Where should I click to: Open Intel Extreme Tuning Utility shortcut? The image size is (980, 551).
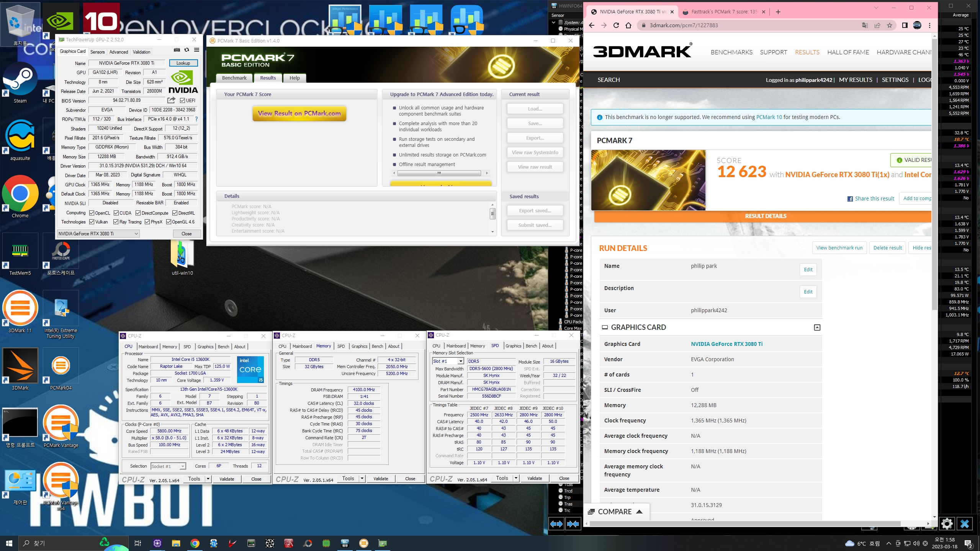tap(61, 315)
